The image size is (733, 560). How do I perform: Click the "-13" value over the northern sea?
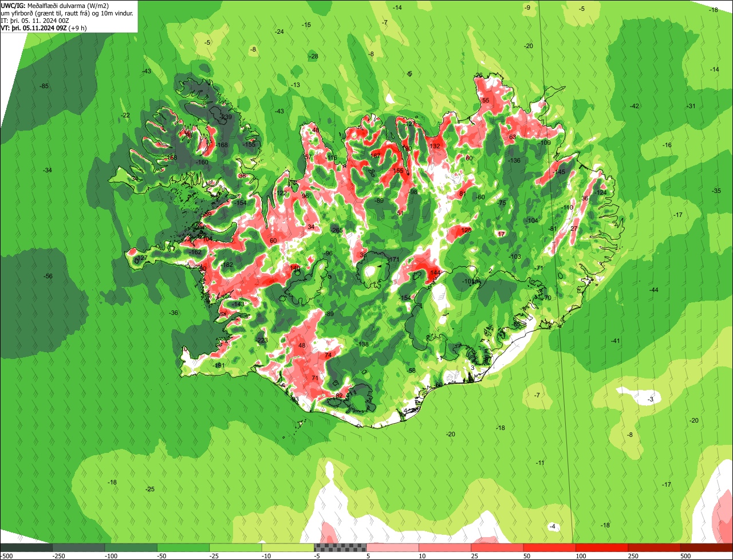295,85
